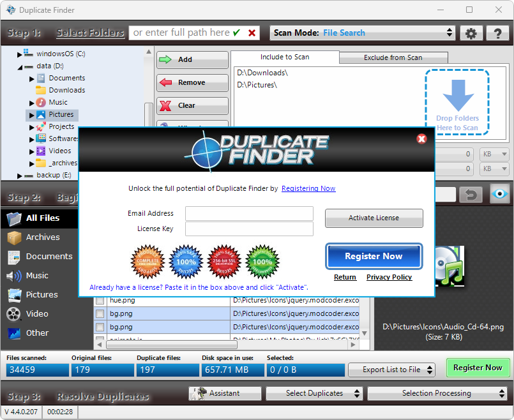Click the Product Complete Support badge

[147, 262]
